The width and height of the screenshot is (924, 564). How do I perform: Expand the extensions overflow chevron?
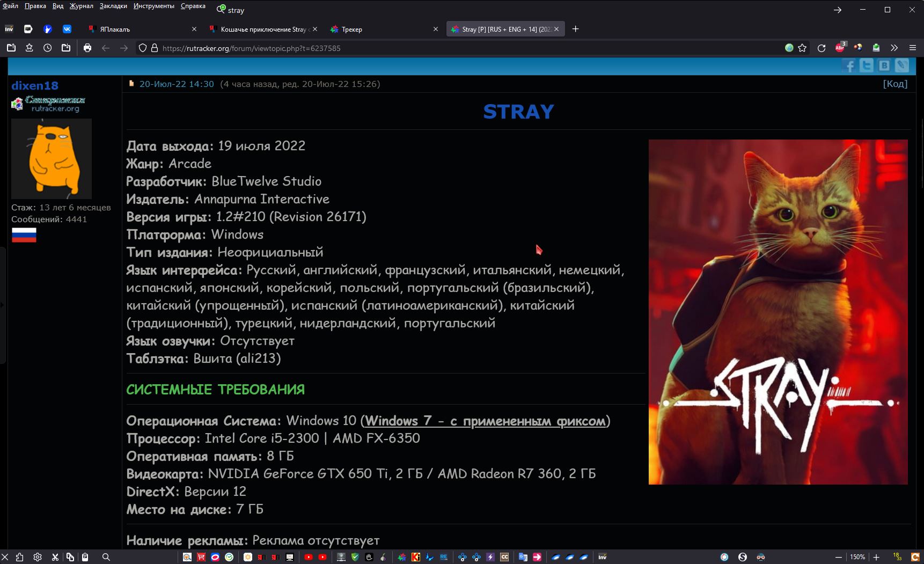(894, 48)
